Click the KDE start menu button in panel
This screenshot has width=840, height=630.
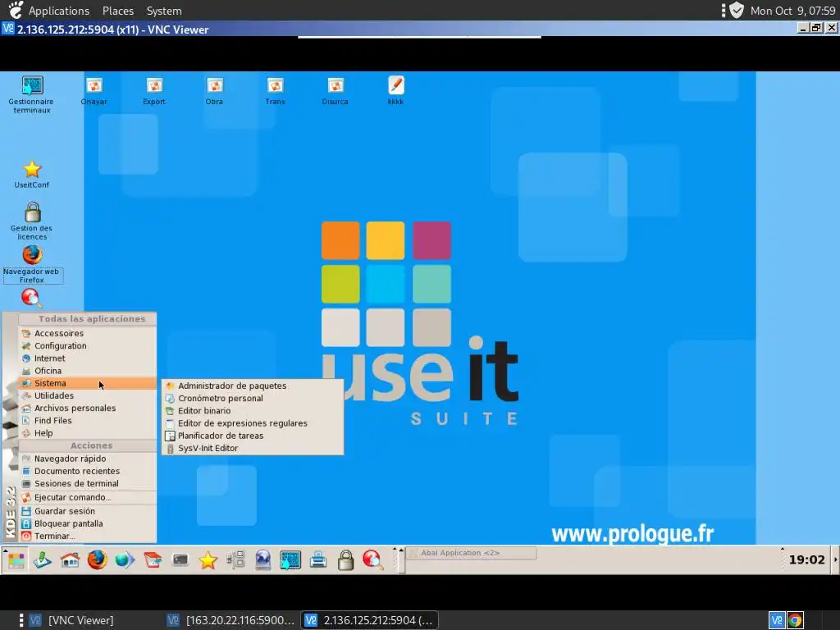16,560
